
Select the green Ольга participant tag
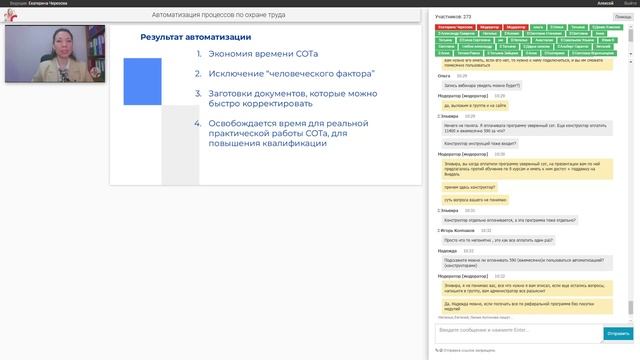[538, 27]
